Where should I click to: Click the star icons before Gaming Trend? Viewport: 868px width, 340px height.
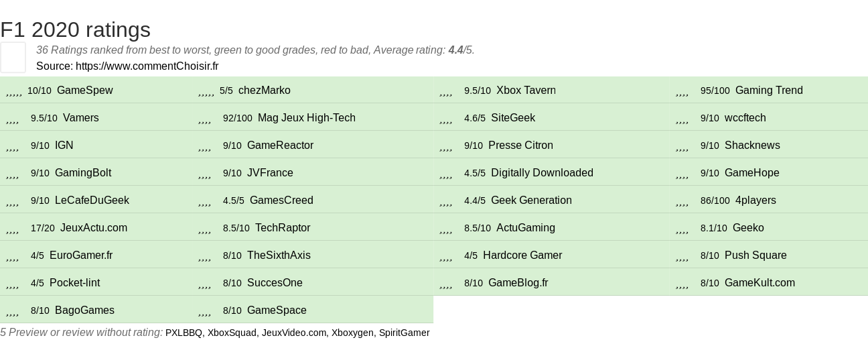682,91
